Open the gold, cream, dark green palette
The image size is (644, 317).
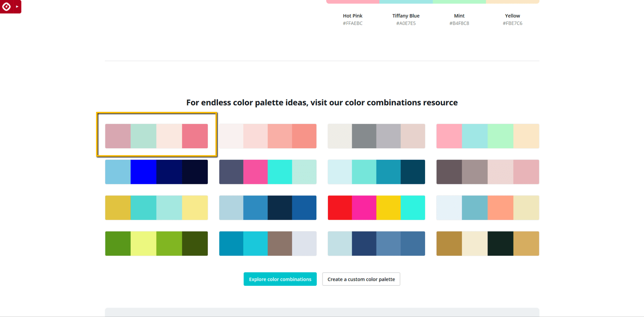point(488,244)
